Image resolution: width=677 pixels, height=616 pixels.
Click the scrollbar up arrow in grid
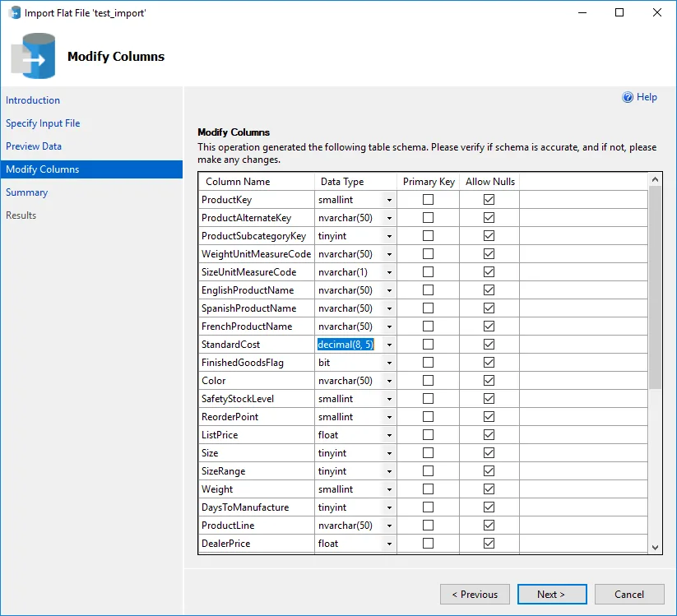point(655,179)
